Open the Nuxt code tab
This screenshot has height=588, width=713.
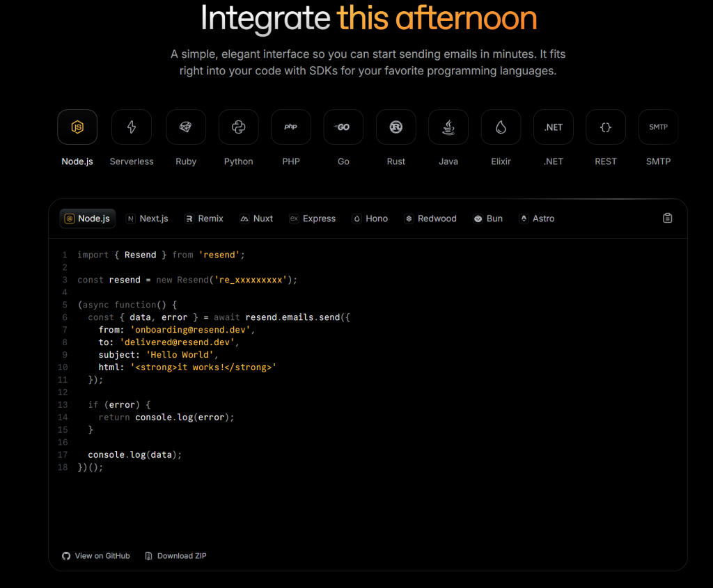(x=256, y=218)
